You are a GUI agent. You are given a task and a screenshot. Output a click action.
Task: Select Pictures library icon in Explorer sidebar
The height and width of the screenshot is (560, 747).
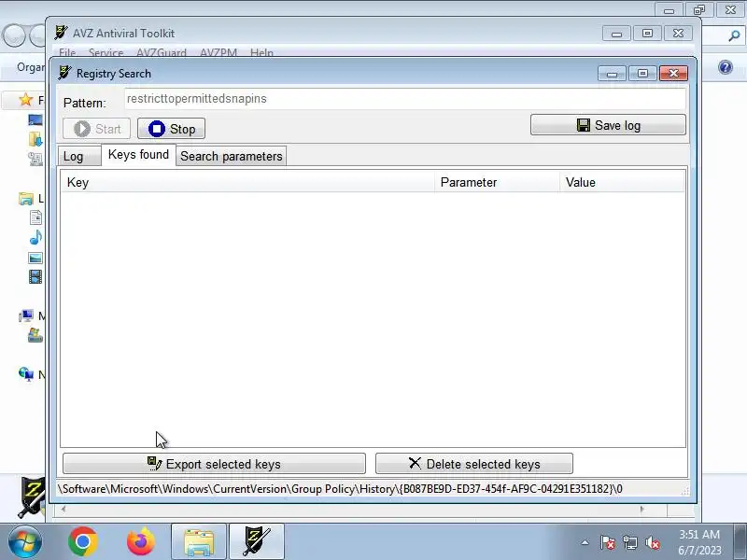[x=35, y=258]
